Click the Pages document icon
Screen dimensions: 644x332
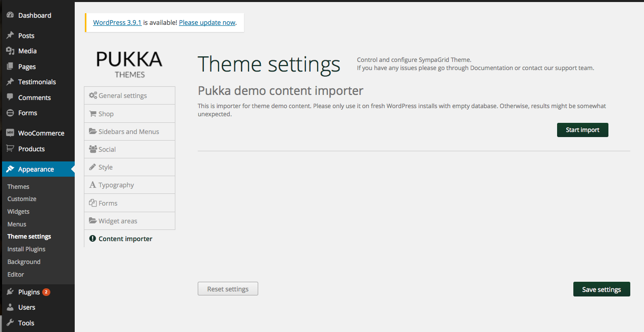point(10,67)
